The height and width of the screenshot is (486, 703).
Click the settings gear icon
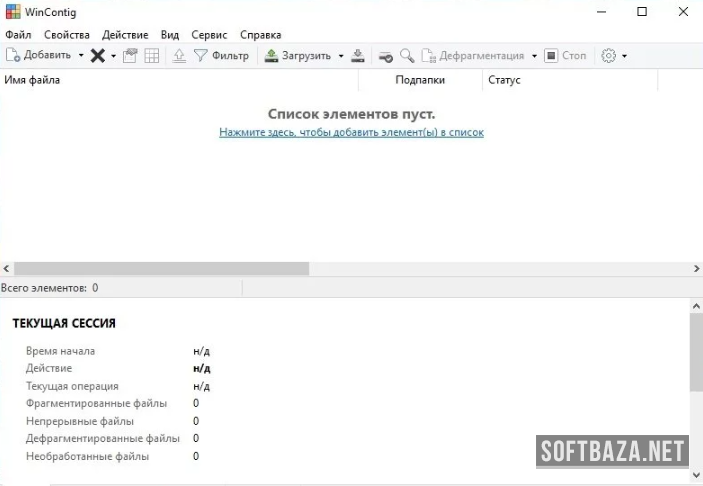pyautogui.click(x=608, y=56)
